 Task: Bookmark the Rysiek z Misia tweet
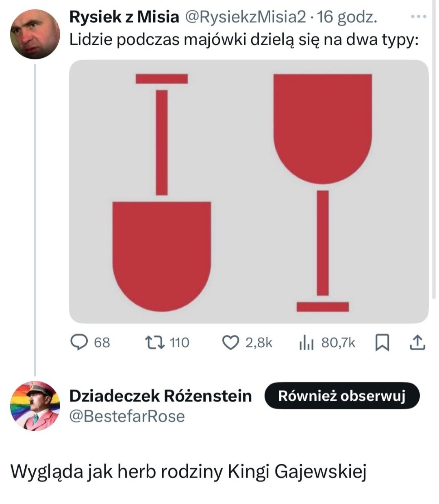click(381, 343)
